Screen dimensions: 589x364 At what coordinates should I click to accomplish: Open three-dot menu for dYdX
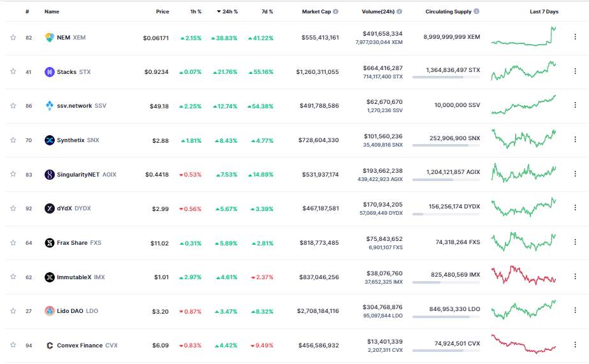click(x=575, y=207)
